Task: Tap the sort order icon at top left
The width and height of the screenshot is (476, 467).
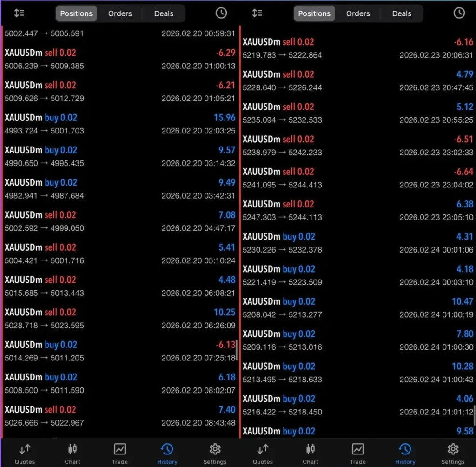Action: (19, 13)
